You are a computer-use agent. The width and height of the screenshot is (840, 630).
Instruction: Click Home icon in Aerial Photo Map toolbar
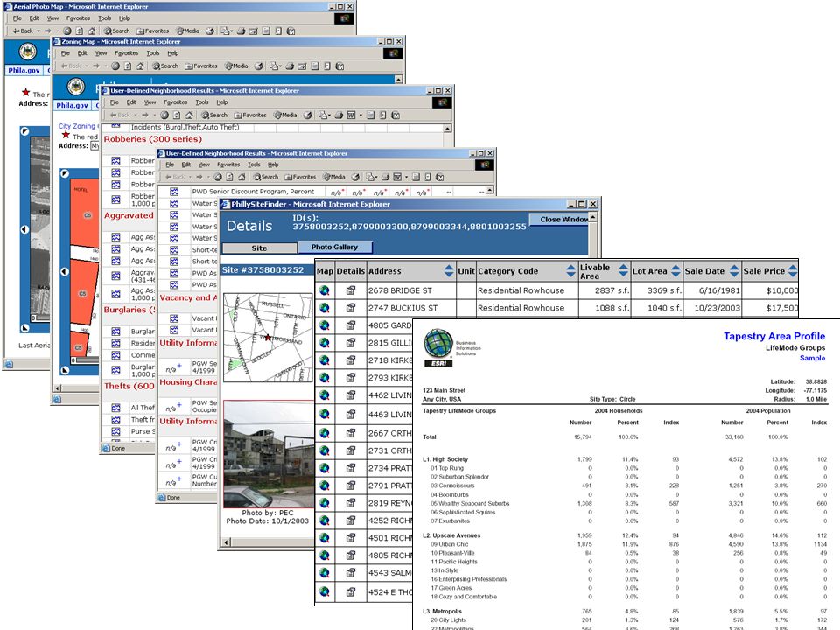coord(92,31)
